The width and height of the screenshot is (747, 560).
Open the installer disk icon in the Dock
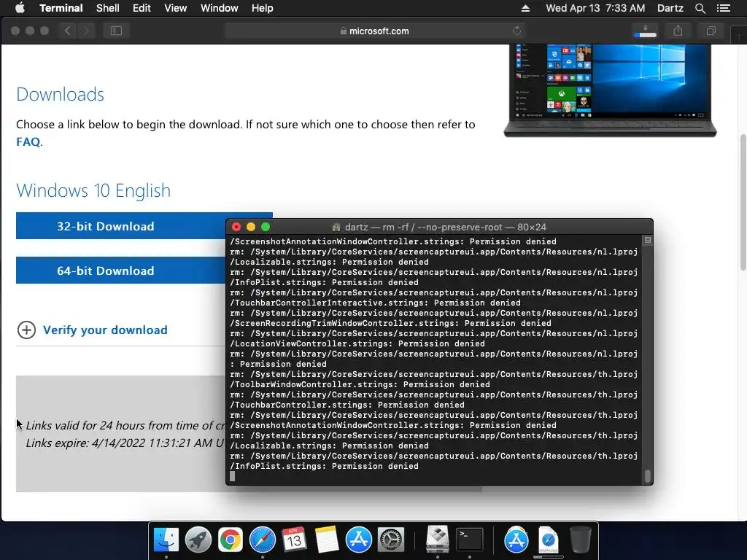click(438, 539)
